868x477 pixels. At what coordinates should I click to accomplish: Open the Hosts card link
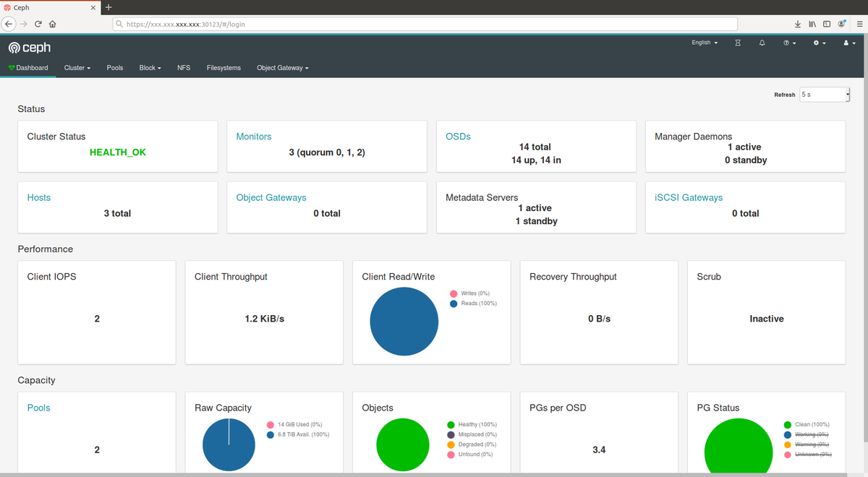[39, 197]
